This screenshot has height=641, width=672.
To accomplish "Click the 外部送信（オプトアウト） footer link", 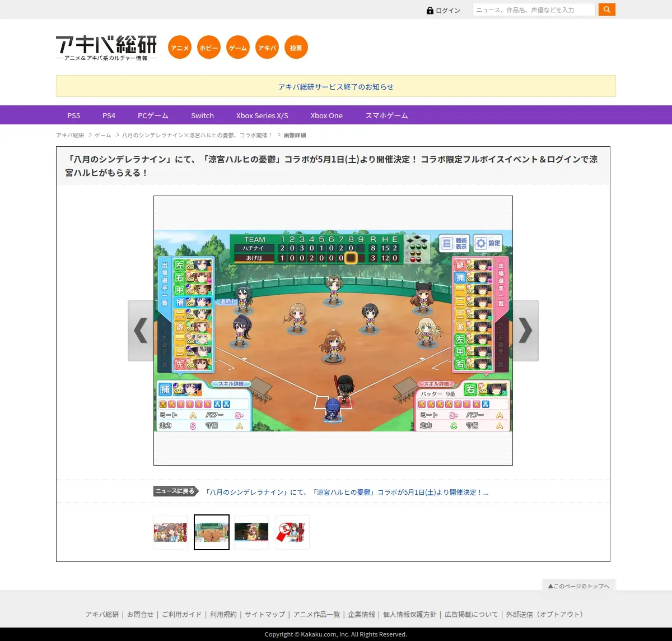I will [x=546, y=614].
